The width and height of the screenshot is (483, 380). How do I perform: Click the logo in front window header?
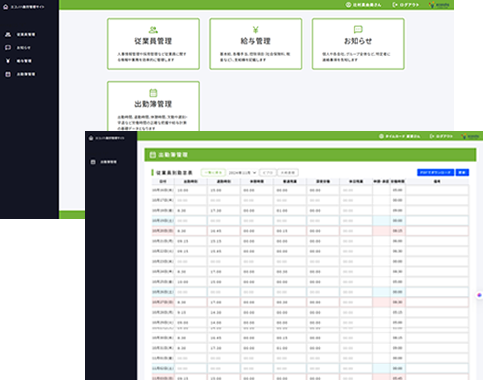(x=470, y=136)
